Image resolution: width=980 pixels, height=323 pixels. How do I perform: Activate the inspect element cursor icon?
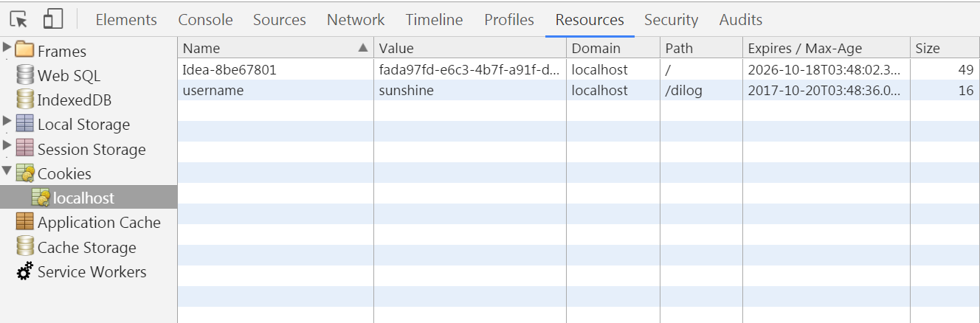[x=18, y=19]
